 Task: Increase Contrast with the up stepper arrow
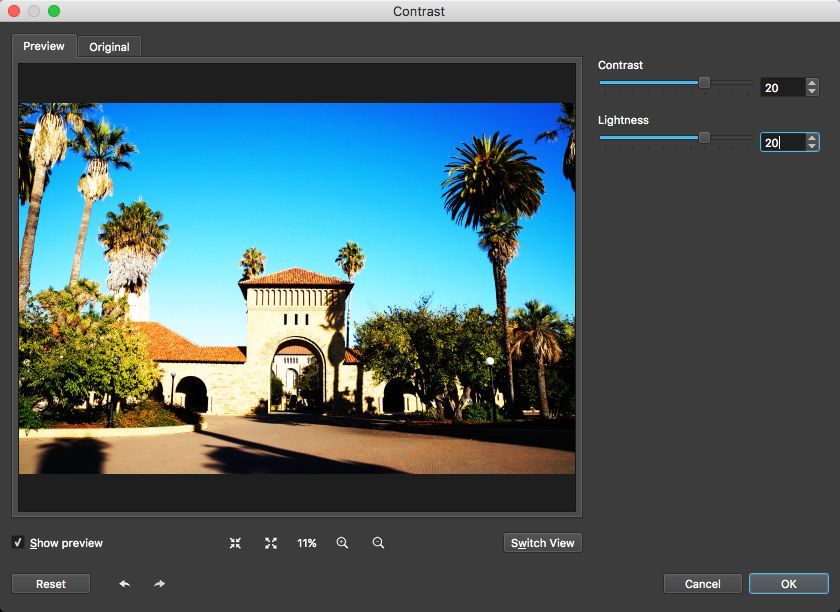click(x=812, y=83)
